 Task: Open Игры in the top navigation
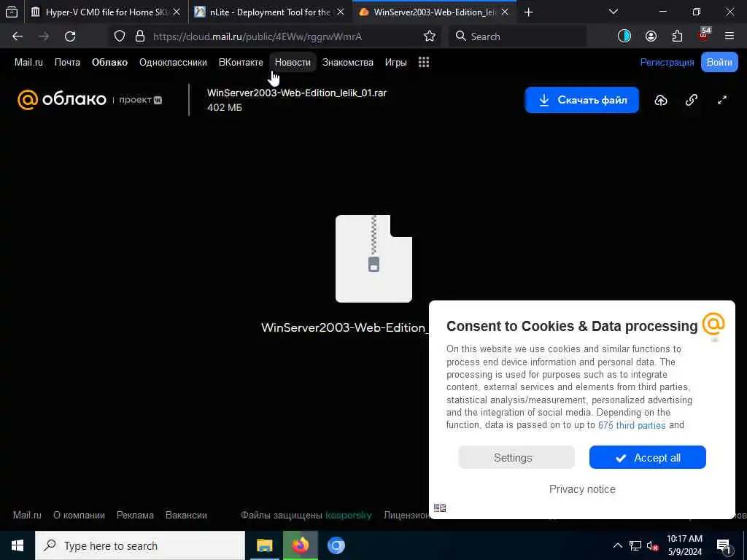(x=396, y=63)
